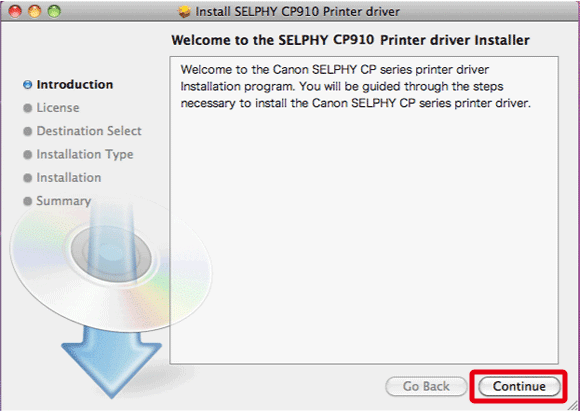Click the Installation Type step bullet
Image resolution: width=580 pixels, height=411 pixels.
click(x=28, y=155)
